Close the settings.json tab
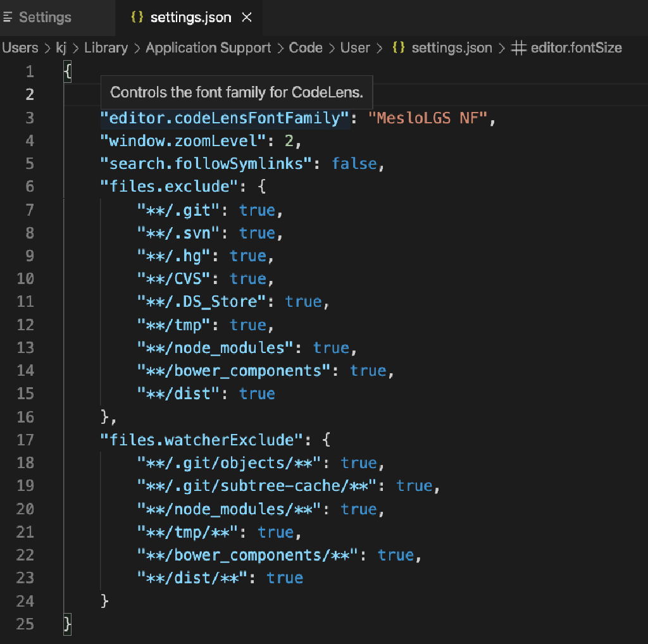Screen dimensions: 648x644 (x=247, y=18)
